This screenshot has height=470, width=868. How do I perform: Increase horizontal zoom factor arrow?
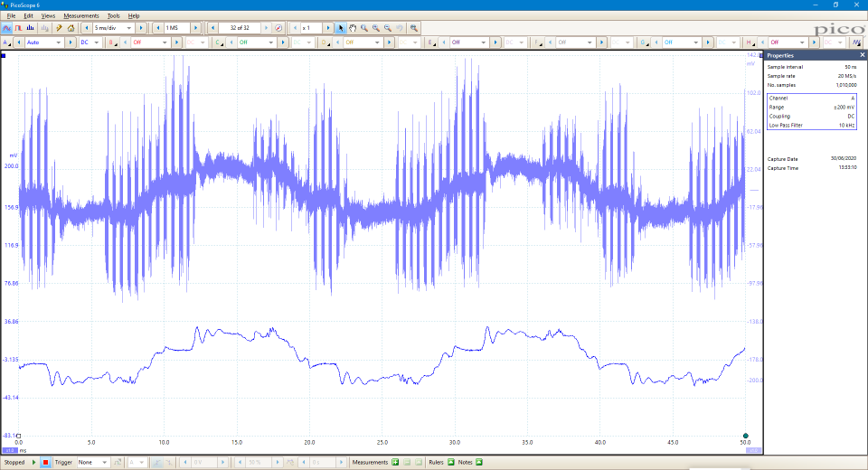[327, 28]
